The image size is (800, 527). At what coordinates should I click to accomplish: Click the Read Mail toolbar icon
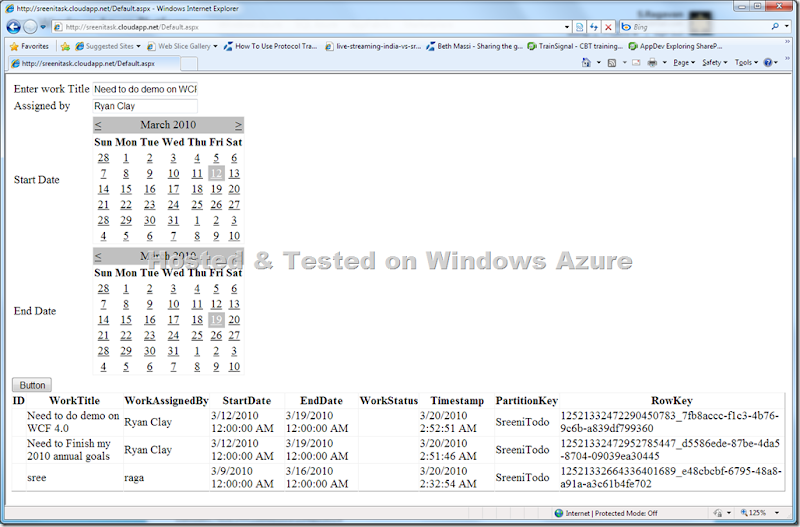click(x=636, y=63)
